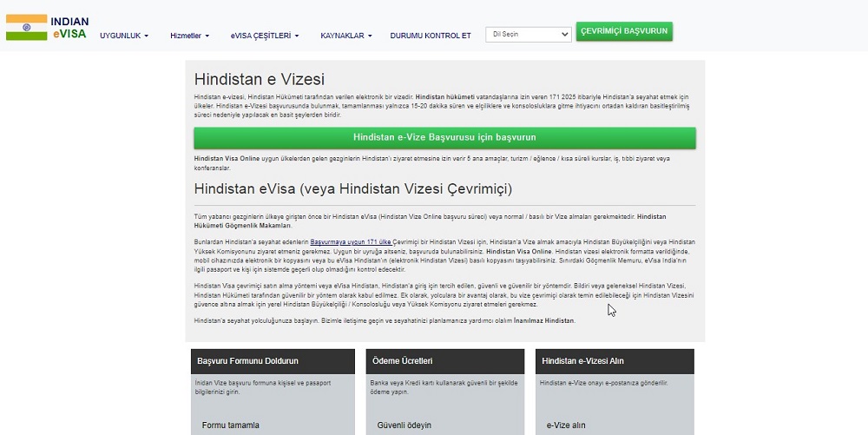Click the Indian flag logo icon
This screenshot has width=868, height=435.
[x=26, y=27]
